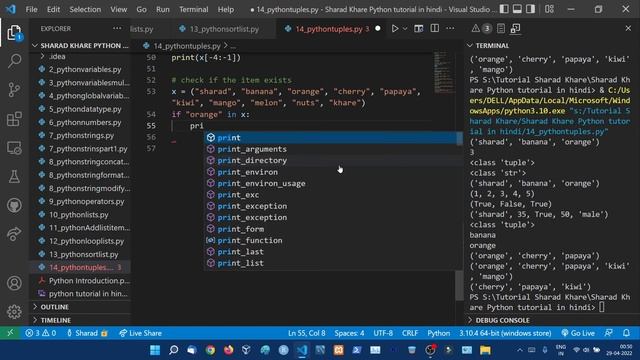Screen dimensions: 640x360
Task: Click Go Live in status bar
Action: (x=578, y=333)
